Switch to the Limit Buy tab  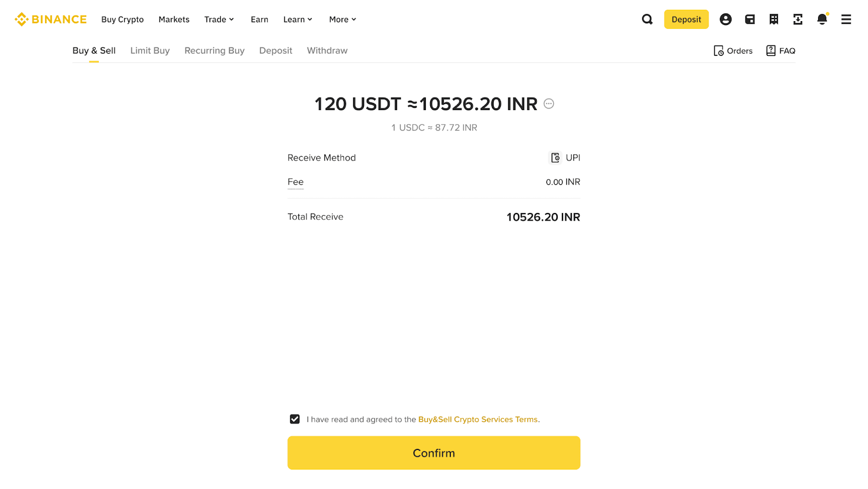(150, 51)
